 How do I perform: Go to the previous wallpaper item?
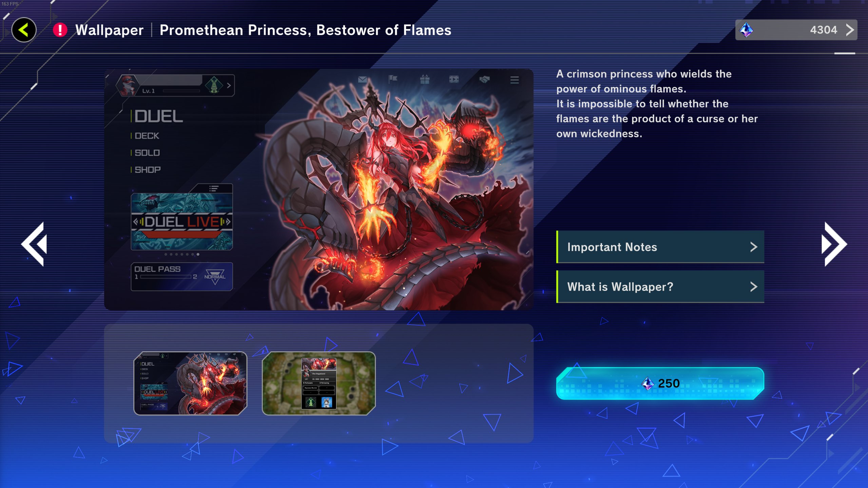pos(34,244)
